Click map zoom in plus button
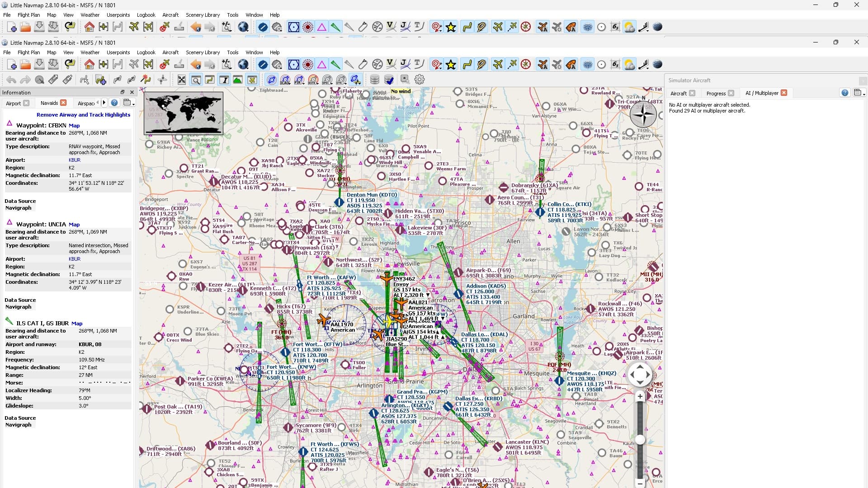Image resolution: width=868 pixels, height=488 pixels. pos(640,397)
